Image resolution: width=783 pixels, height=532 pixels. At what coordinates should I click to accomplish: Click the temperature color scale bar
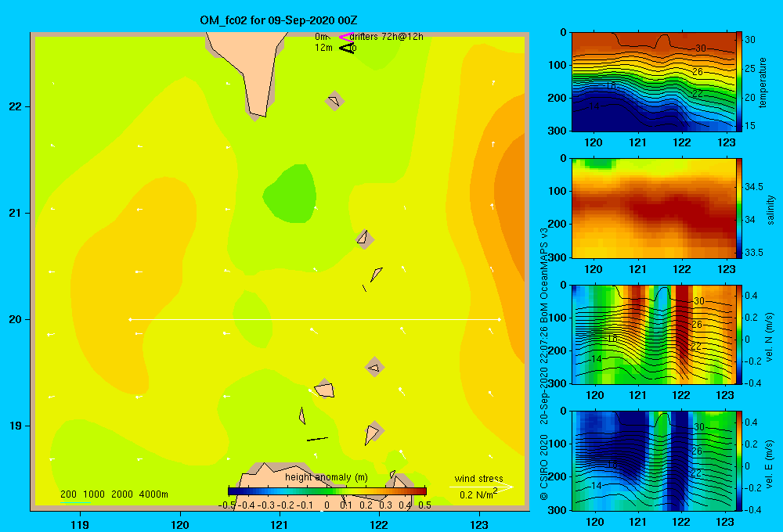(x=739, y=82)
